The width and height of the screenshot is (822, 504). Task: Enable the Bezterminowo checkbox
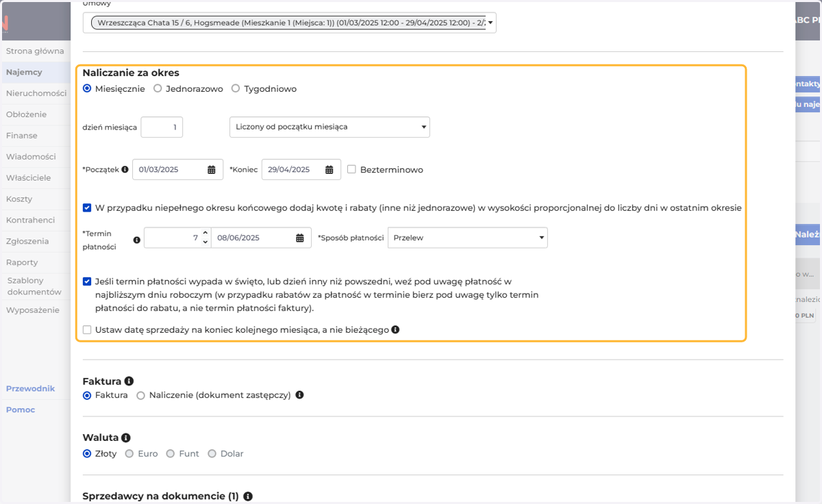coord(351,170)
